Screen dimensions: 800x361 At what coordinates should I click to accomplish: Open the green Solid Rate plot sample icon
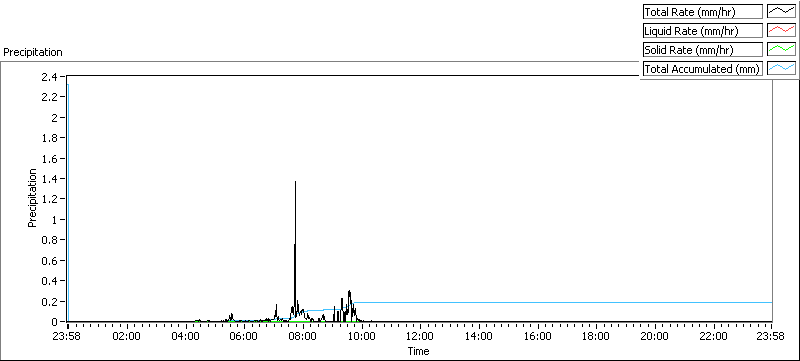pyautogui.click(x=782, y=50)
